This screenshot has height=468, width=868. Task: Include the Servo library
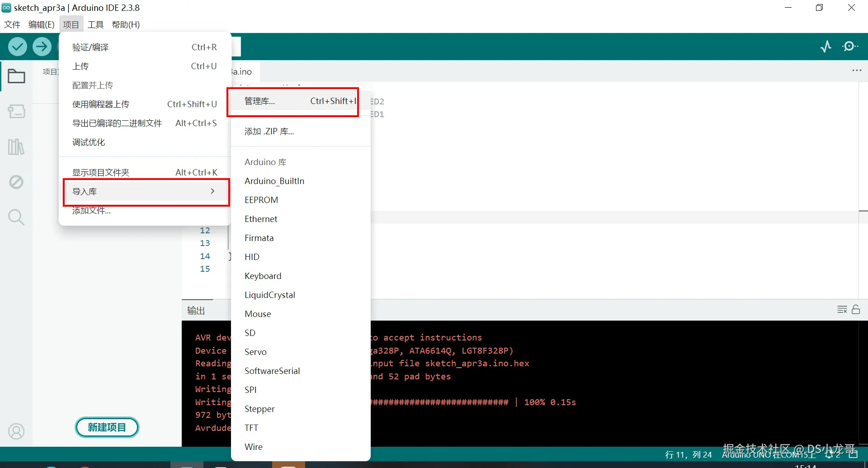pos(301,352)
